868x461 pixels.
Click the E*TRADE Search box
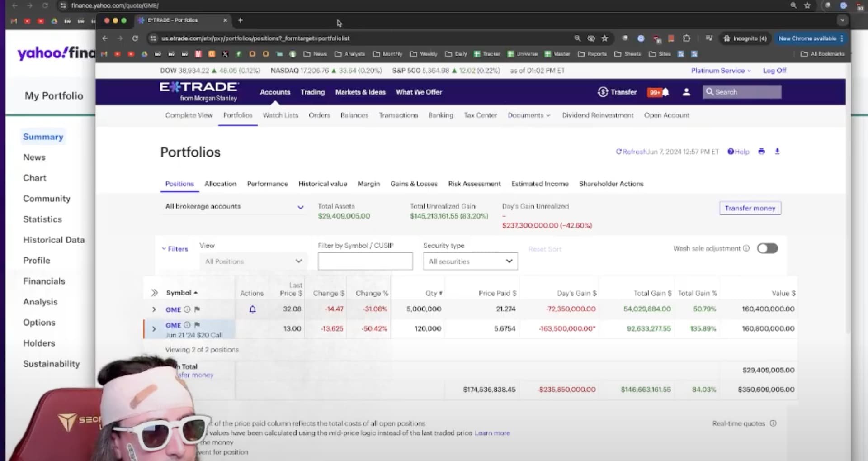[742, 92]
